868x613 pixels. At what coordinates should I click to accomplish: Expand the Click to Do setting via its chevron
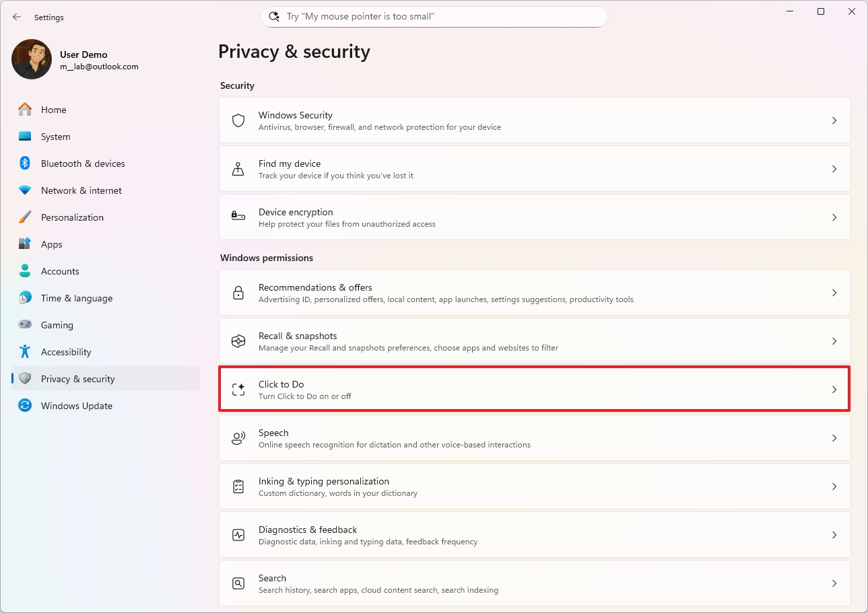click(834, 389)
